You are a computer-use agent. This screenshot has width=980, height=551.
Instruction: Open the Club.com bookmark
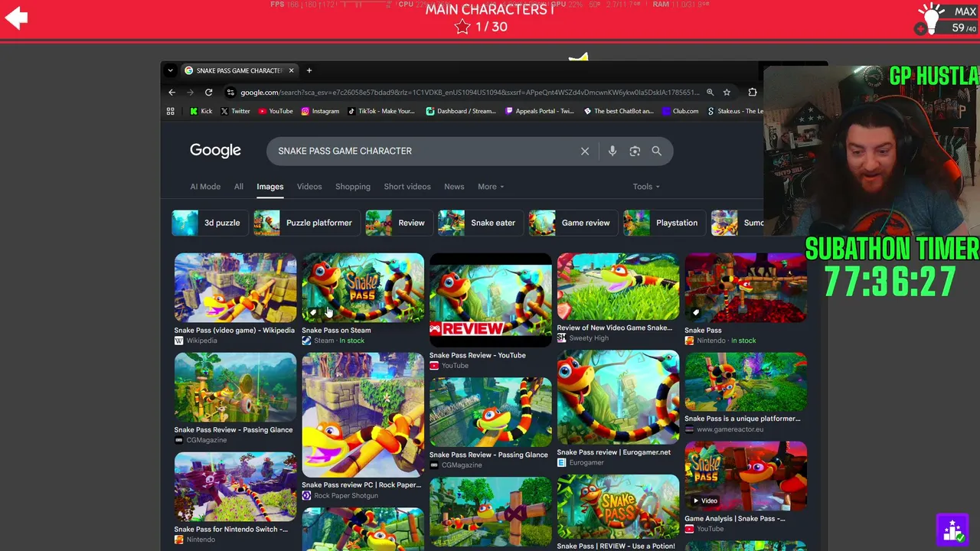point(681,111)
